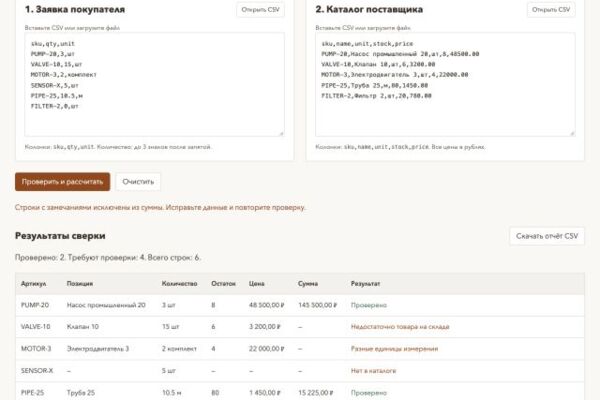
Task: Click the '48 500,00 ₽' price cell
Action: 267,305
